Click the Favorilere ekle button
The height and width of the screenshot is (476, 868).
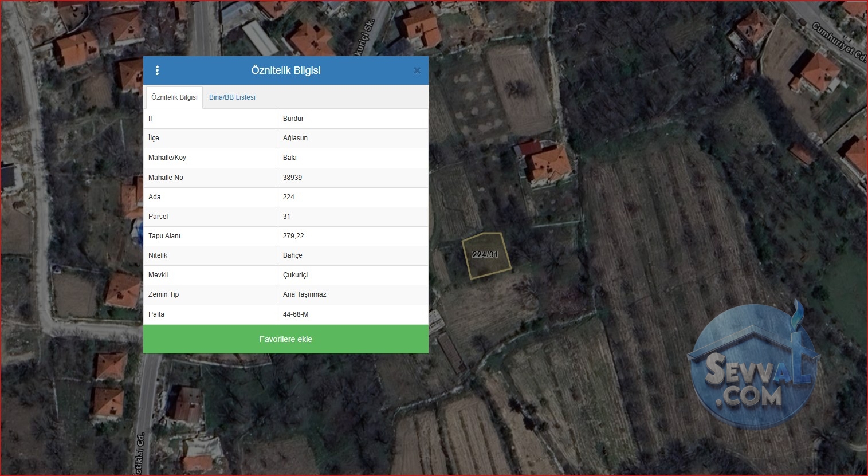[x=286, y=339]
